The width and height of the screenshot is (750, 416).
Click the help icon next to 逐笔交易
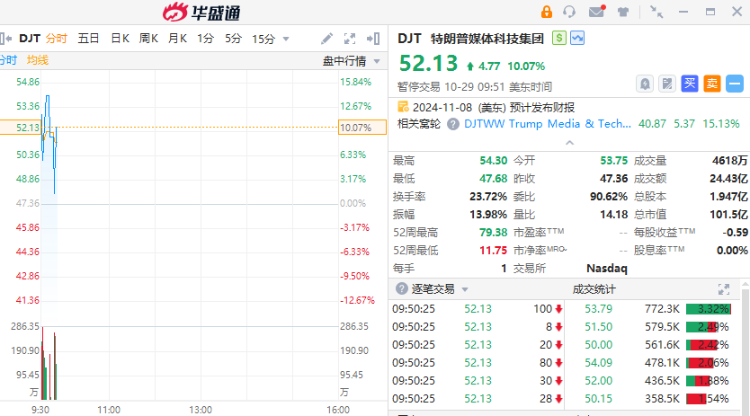[x=402, y=289]
